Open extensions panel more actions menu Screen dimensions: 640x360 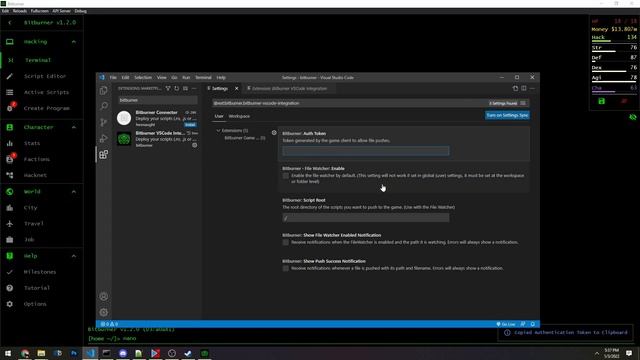[194, 88]
